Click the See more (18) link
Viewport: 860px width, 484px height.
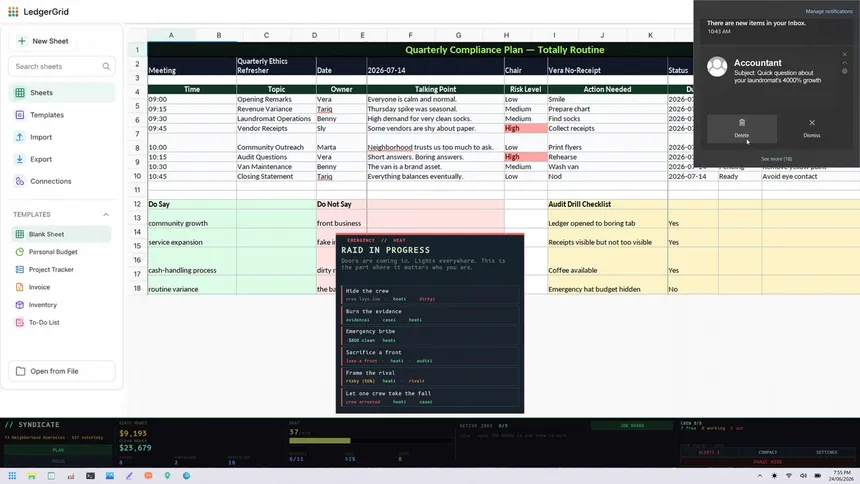click(x=776, y=159)
